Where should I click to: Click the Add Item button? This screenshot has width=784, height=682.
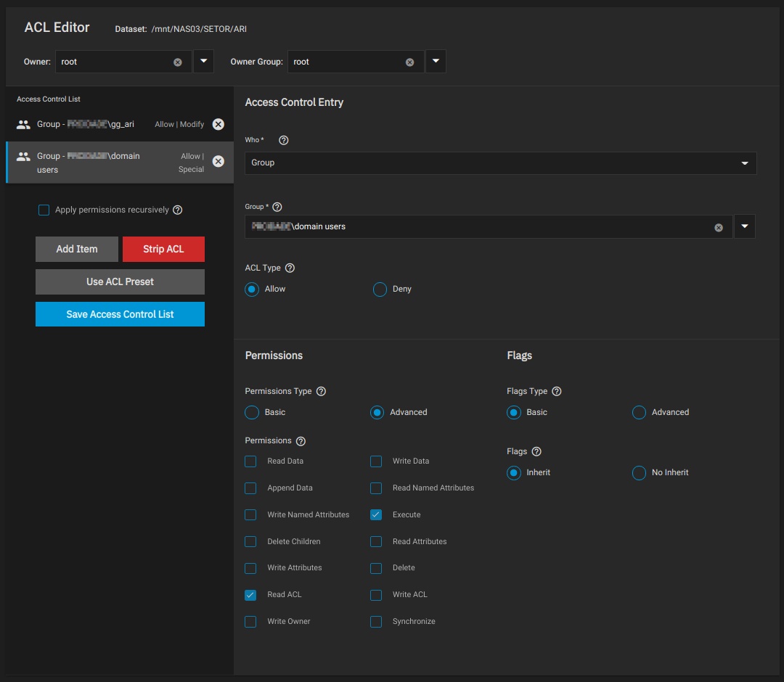tap(77, 250)
